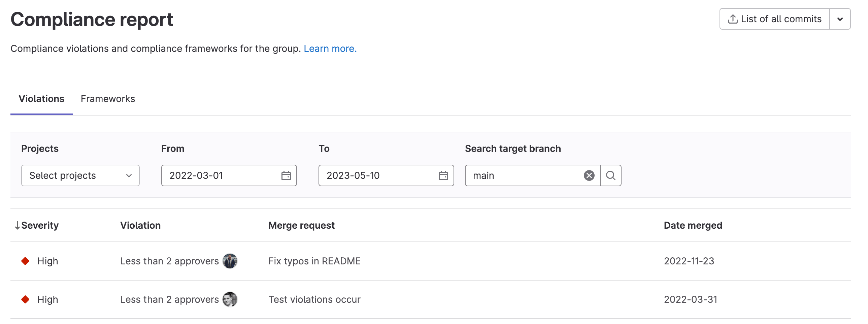Open the From date calendar picker

pyautogui.click(x=286, y=175)
